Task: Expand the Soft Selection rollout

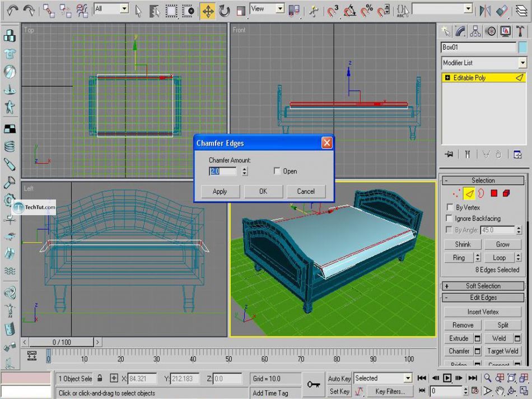Action: click(x=483, y=286)
